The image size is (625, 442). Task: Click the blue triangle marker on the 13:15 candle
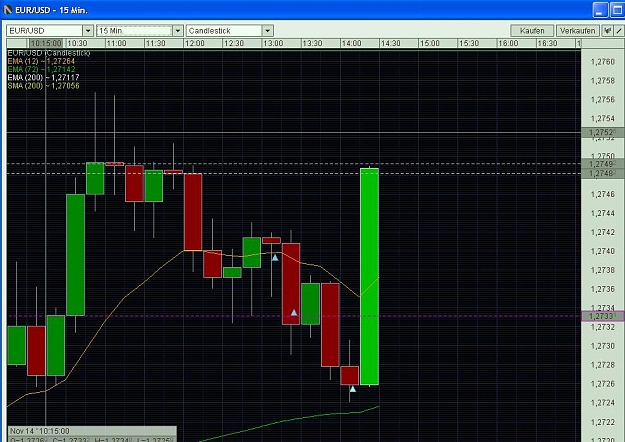[294, 312]
